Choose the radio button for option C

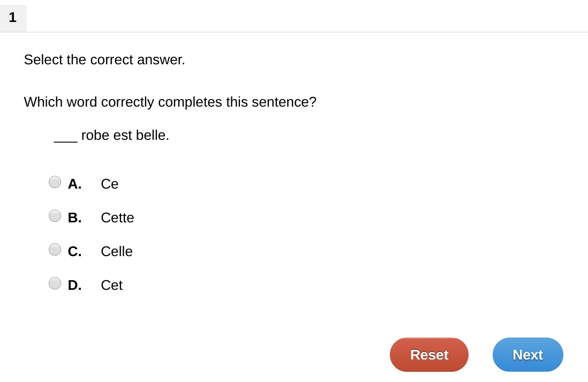pyautogui.click(x=55, y=250)
